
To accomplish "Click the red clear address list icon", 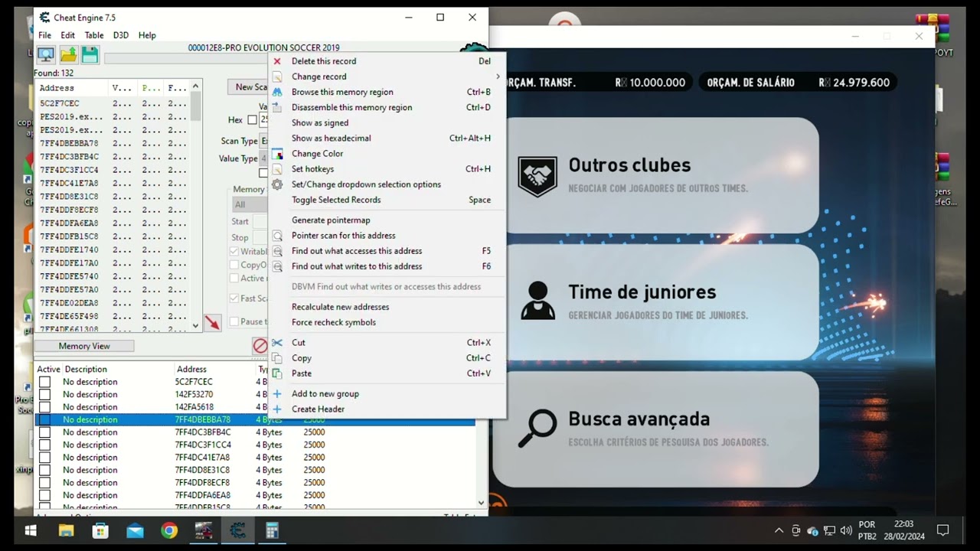I will pyautogui.click(x=260, y=346).
